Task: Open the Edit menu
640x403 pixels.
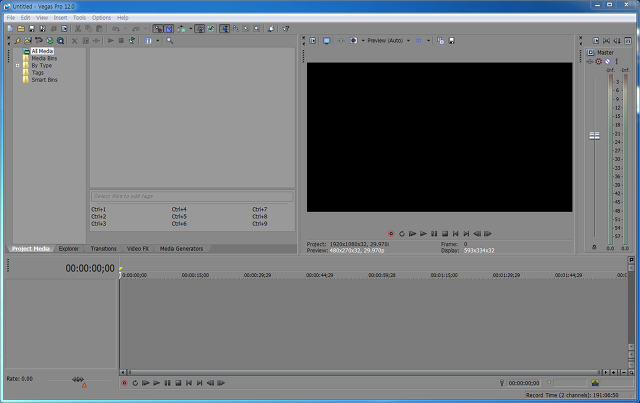Action: tap(25, 18)
